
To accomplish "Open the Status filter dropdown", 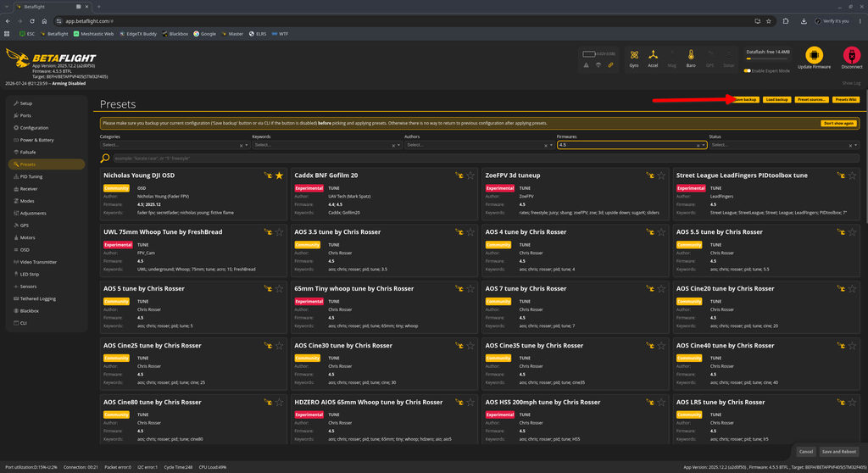I will (x=784, y=145).
